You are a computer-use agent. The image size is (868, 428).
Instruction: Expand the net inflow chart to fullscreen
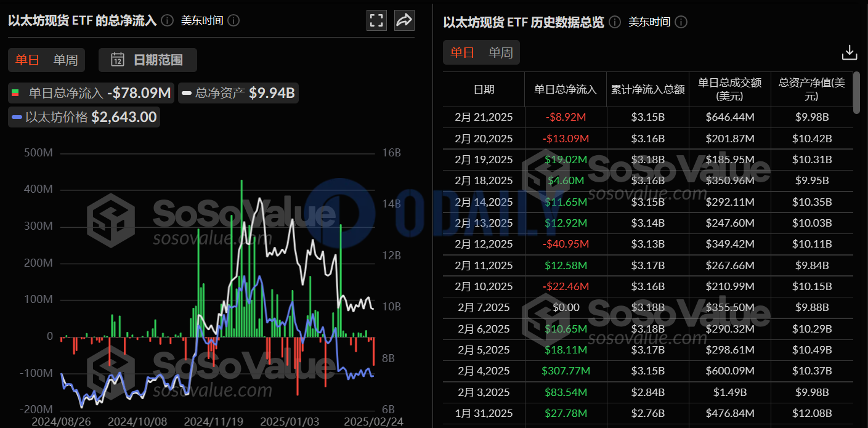click(x=376, y=20)
